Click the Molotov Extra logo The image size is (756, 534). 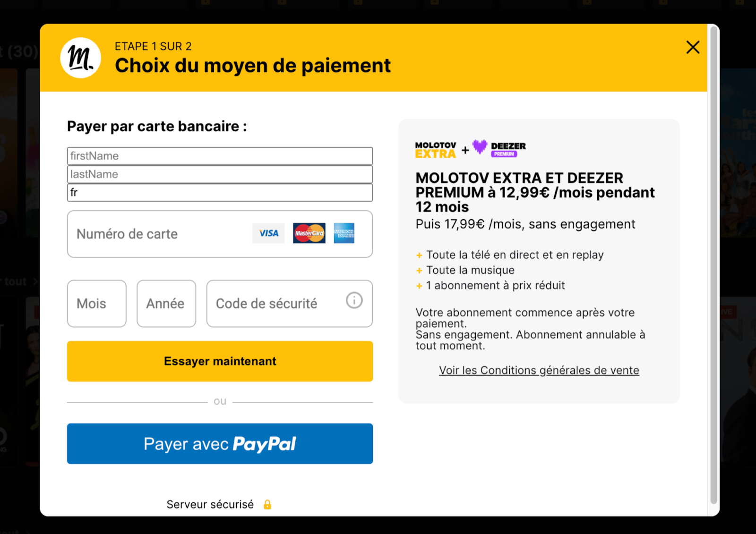pos(436,150)
